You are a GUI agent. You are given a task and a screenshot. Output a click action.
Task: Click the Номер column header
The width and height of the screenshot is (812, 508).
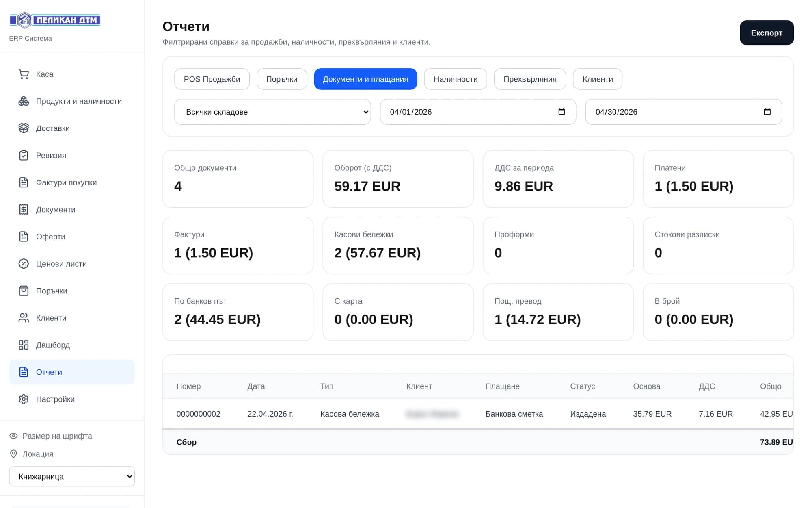pyautogui.click(x=188, y=386)
